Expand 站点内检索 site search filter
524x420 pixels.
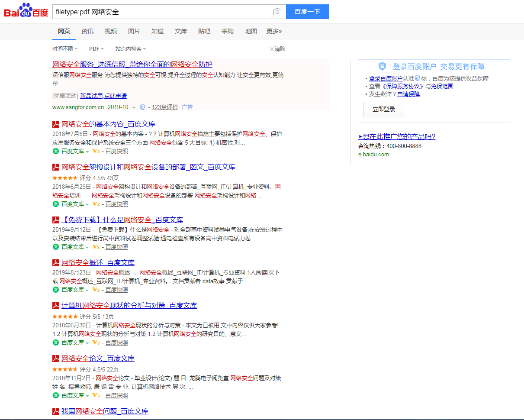tap(131, 49)
